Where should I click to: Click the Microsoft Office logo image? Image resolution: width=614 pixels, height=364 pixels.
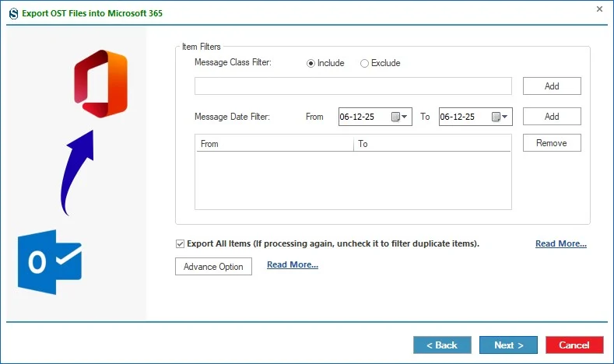tap(101, 84)
